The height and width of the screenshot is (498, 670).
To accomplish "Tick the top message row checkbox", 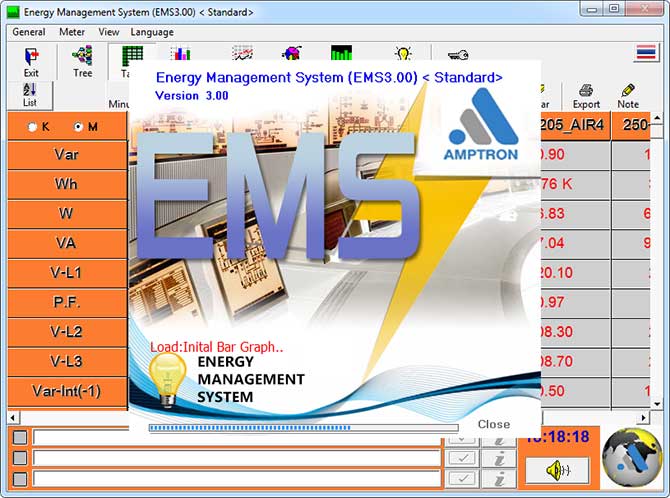I will click(20, 437).
